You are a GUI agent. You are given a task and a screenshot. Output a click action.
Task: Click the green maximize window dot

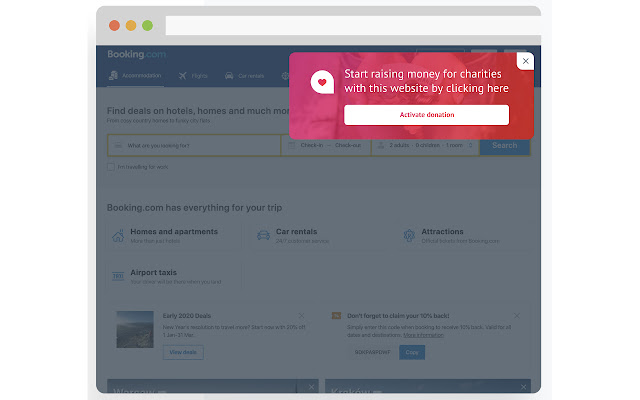(147, 26)
